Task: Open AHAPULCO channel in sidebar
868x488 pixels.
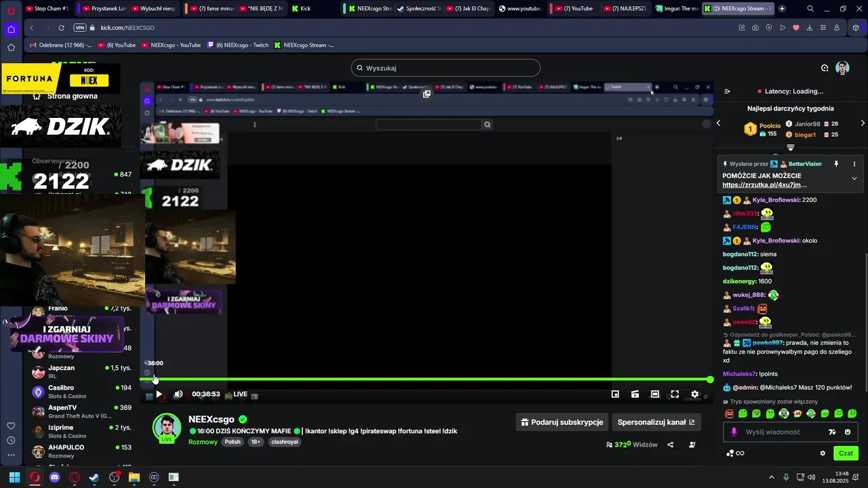Action: point(81,451)
